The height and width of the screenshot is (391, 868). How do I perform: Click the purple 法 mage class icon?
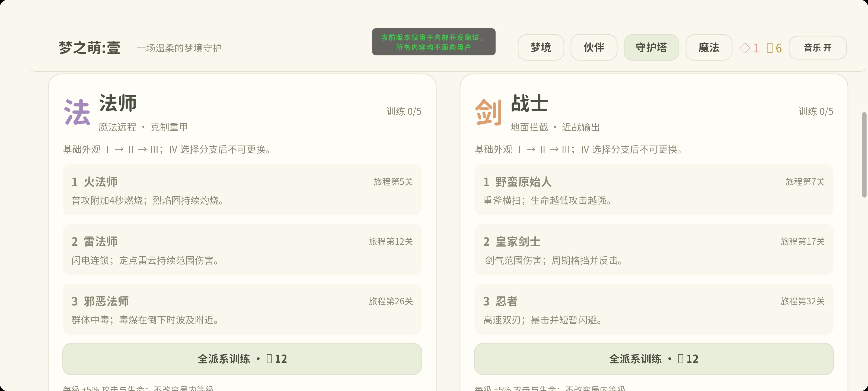click(77, 112)
